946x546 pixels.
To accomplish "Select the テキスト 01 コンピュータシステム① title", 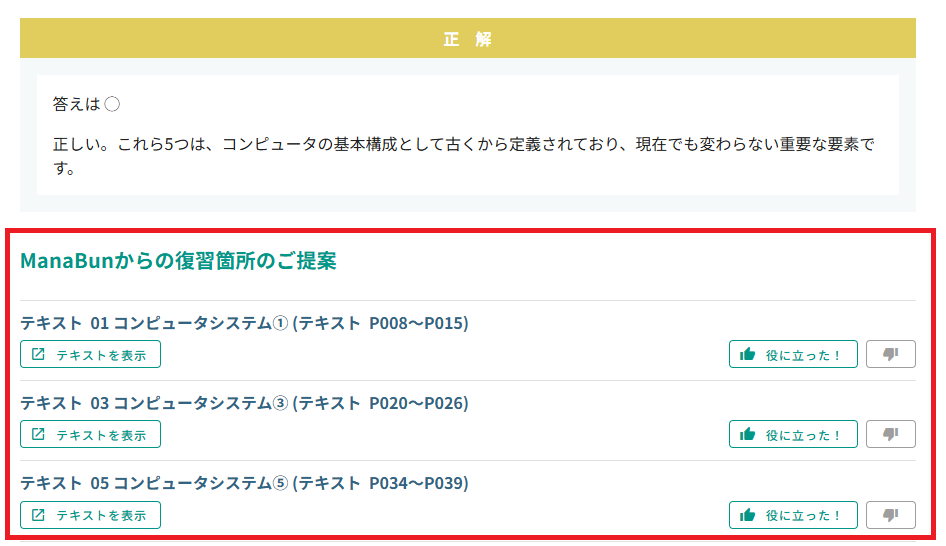I will 244,323.
